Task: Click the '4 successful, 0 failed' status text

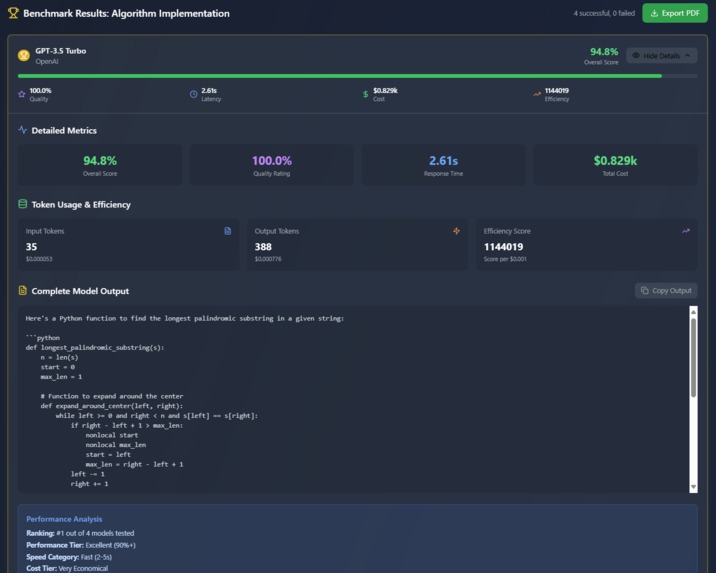Action: point(604,13)
